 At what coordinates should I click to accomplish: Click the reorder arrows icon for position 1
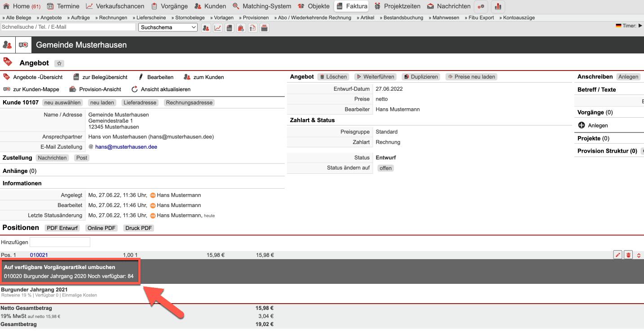pyautogui.click(x=639, y=255)
